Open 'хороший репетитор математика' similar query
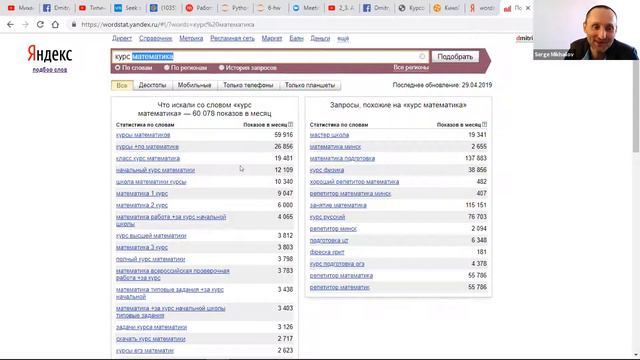Image resolution: width=640 pixels, height=360 pixels. pyautogui.click(x=354, y=182)
